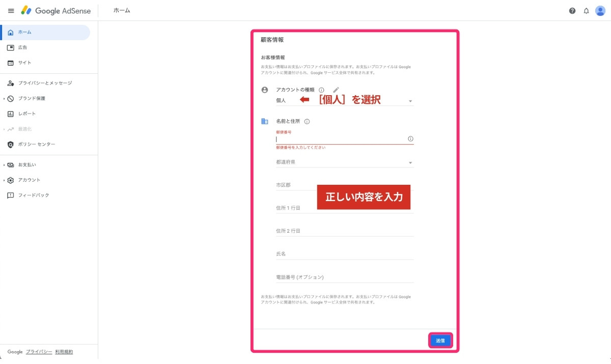Screen dimensions: 611x364
Task: Select プライバシーとメッセージ in the sidebar
Action: (x=40, y=83)
